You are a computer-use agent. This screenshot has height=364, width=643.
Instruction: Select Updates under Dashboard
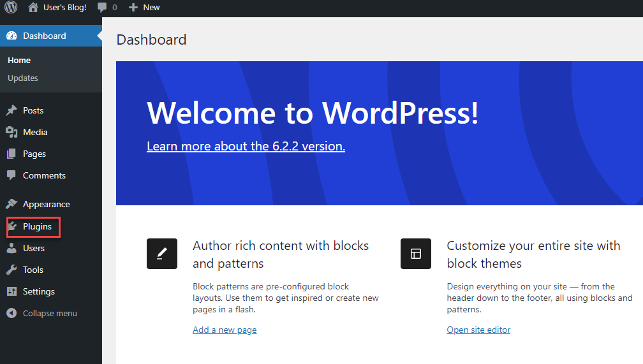coord(23,78)
